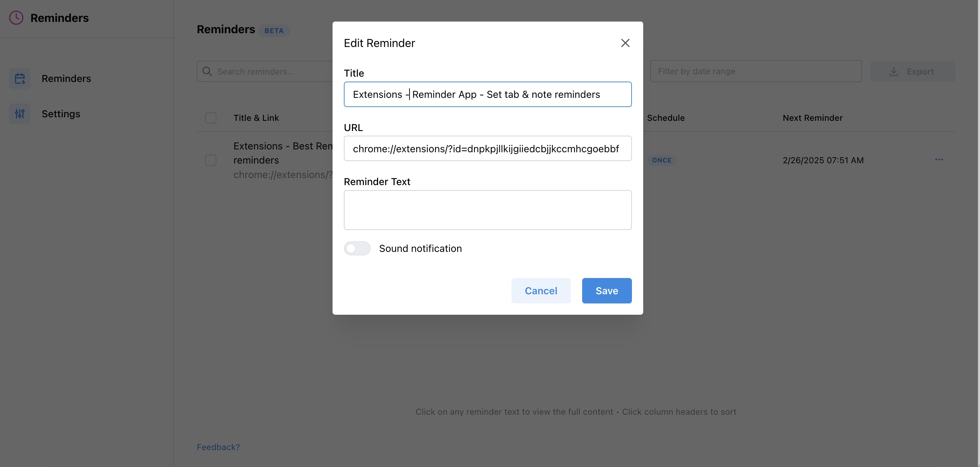Open Settings in the sidebar
Viewport: 980px width, 467px height.
coord(61,113)
